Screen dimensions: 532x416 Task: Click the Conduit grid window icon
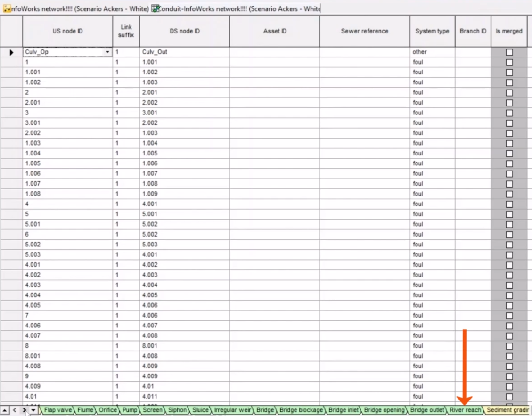[155, 9]
